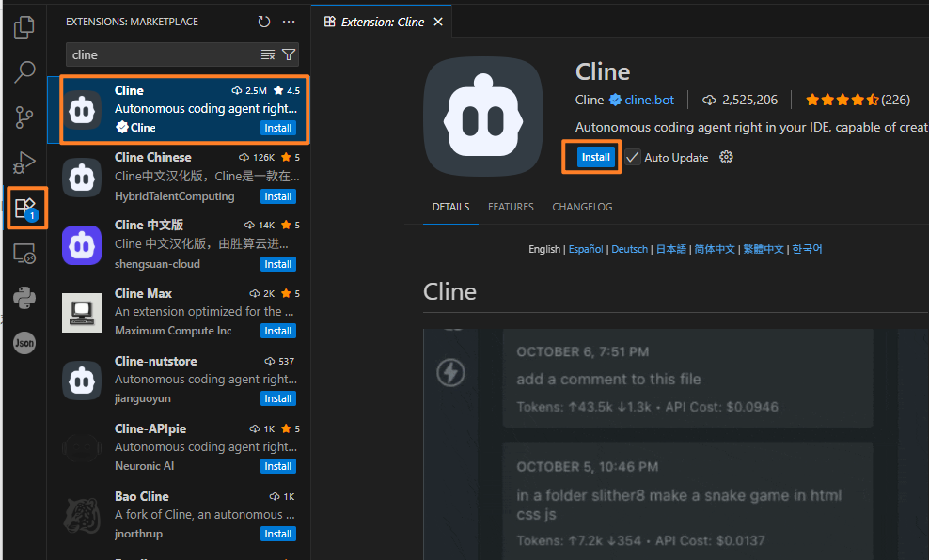The height and width of the screenshot is (560, 929).
Task: Open the 日本語 readme link
Action: pos(671,249)
